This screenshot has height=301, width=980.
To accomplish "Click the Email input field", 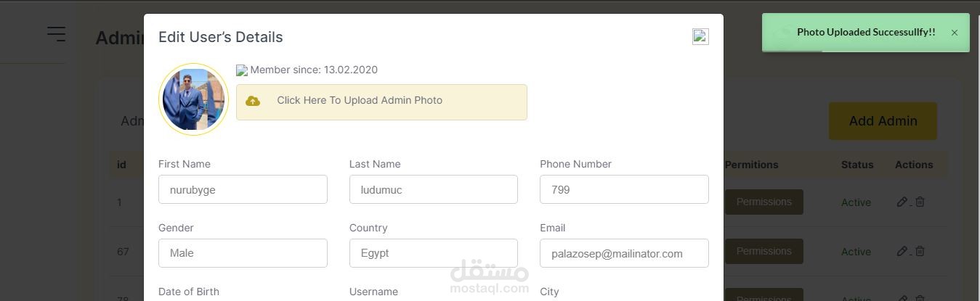I will click(624, 254).
